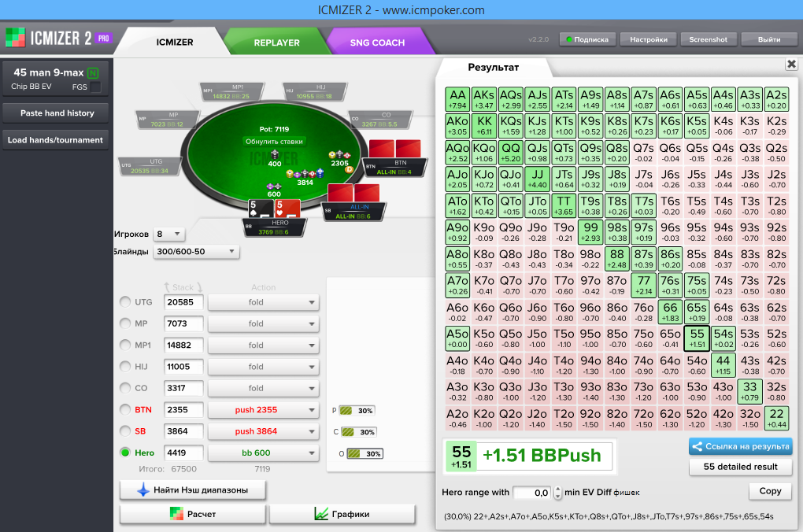Open the MP action dropdown
Image resolution: width=803 pixels, height=532 pixels.
263,323
